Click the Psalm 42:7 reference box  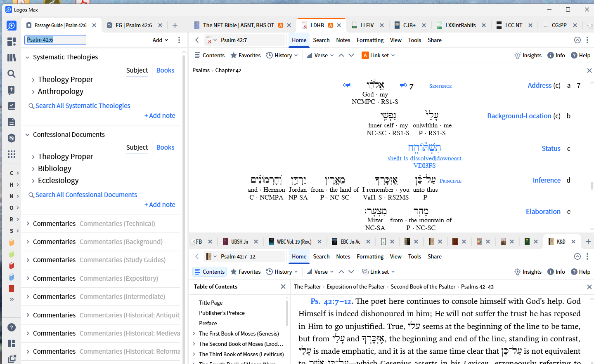[251, 40]
